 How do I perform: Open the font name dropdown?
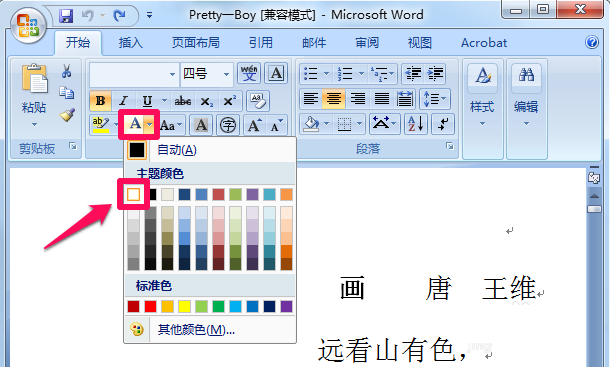(x=172, y=74)
